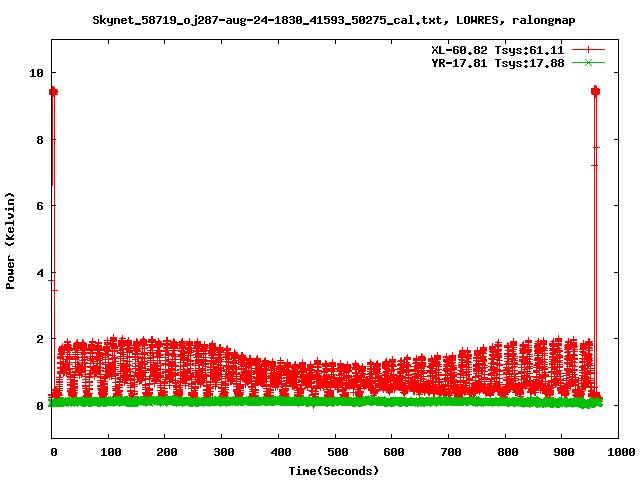Click y-axis tick label 2
This screenshot has width=640, height=480.
coord(40,339)
